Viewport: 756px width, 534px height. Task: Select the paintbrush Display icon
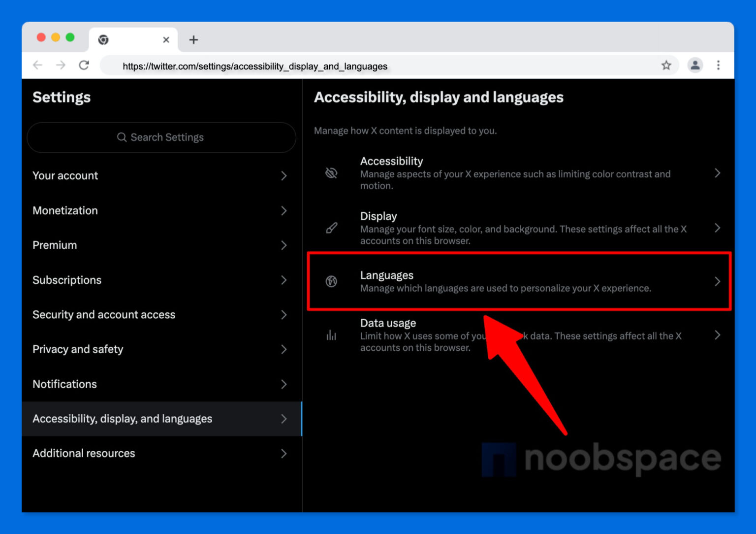click(331, 228)
